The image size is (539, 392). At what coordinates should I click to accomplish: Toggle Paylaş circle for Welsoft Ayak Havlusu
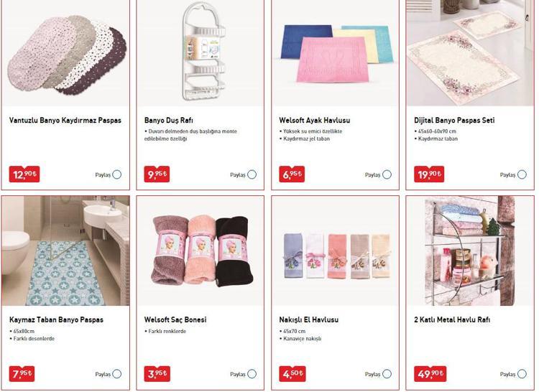click(x=387, y=174)
